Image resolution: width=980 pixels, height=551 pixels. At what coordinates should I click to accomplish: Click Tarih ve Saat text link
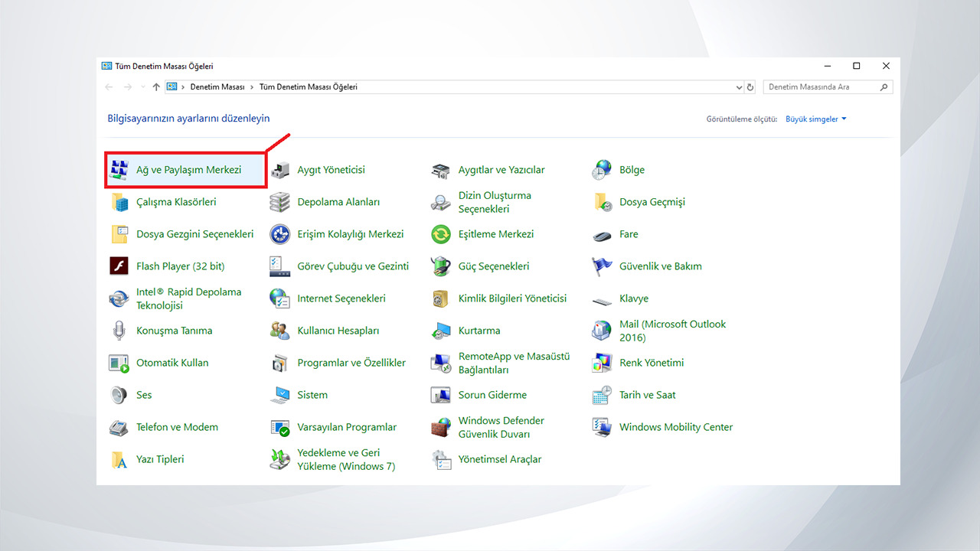pos(648,395)
